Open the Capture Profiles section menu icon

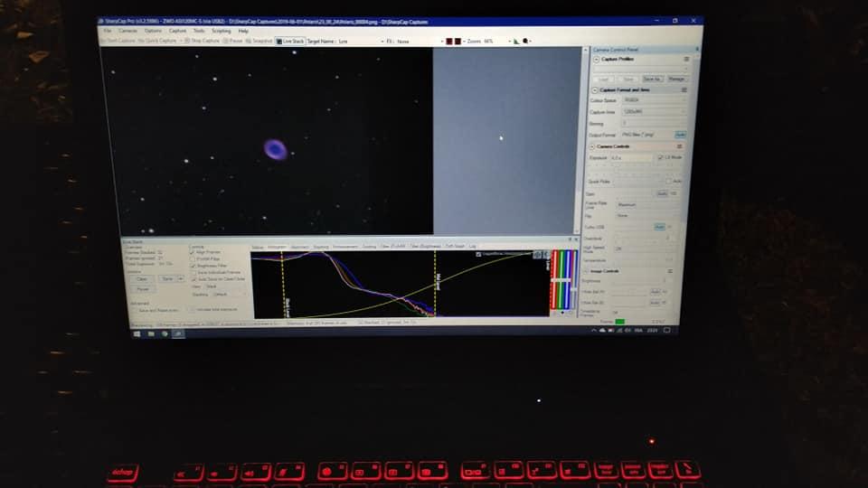687,60
